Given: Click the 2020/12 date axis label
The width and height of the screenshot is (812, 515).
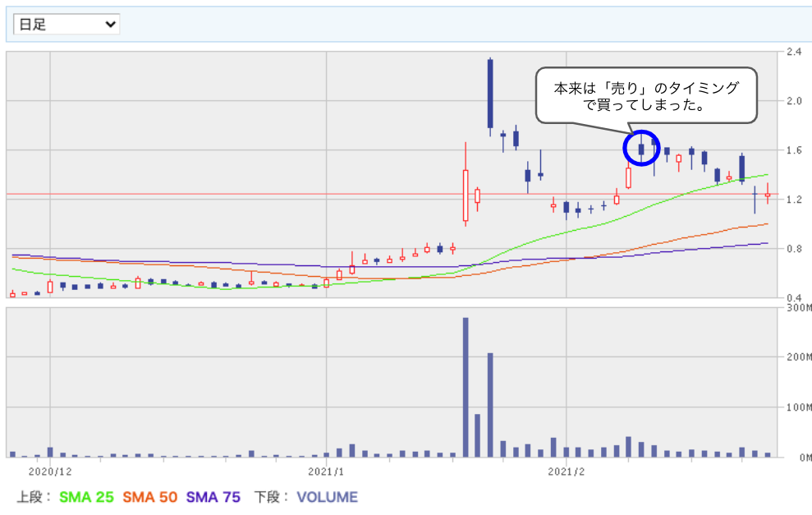Looking at the screenshot, I should click(x=50, y=472).
